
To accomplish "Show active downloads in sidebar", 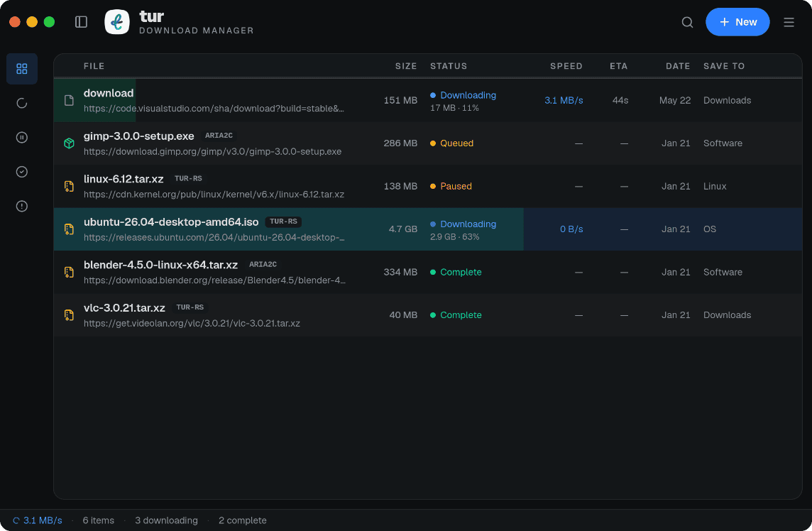I will point(22,103).
